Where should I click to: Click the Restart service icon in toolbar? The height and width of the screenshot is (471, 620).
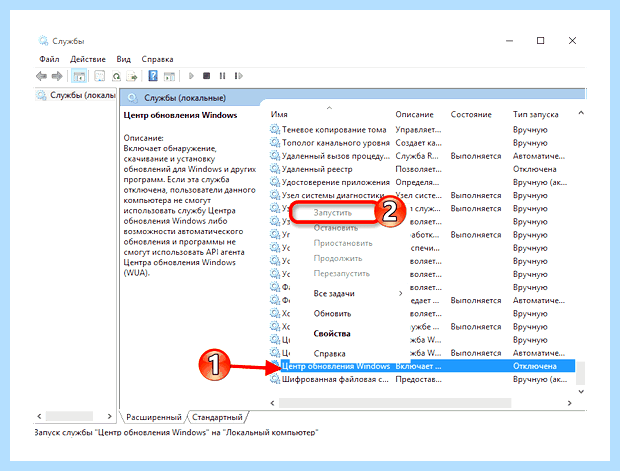point(238,76)
